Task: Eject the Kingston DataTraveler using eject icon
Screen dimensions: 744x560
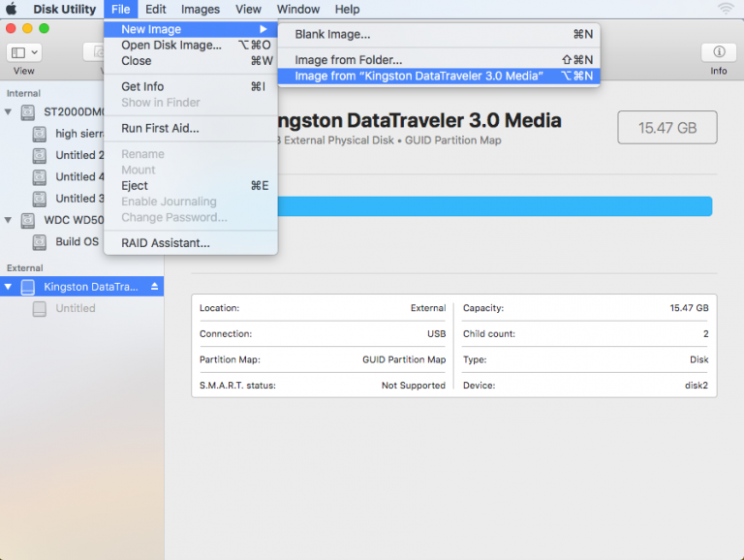Action: pyautogui.click(x=154, y=286)
